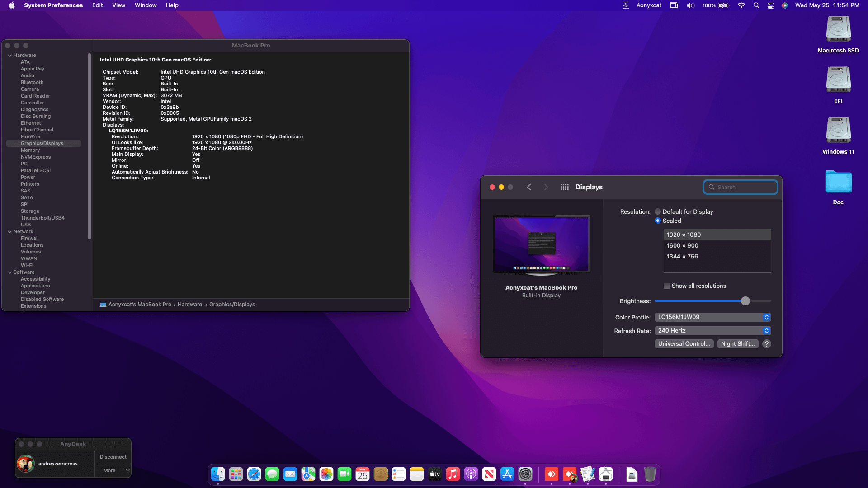Open Music from the Dock
The image size is (868, 488).
[x=453, y=474]
